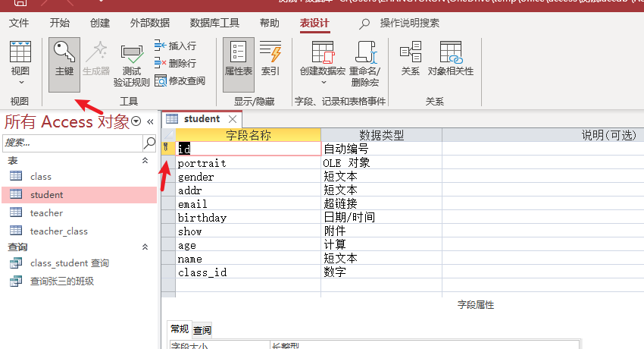Click the class table icon
Screen dimensions: 644x349
[16, 176]
